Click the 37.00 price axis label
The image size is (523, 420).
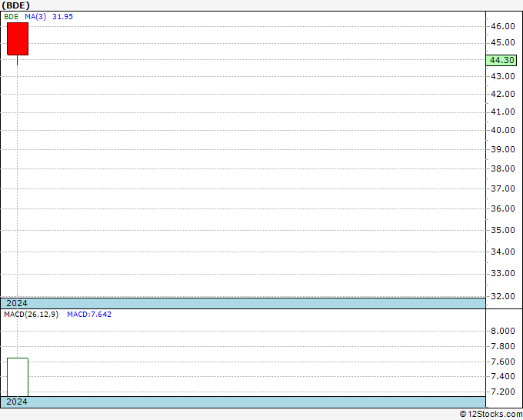tap(503, 188)
